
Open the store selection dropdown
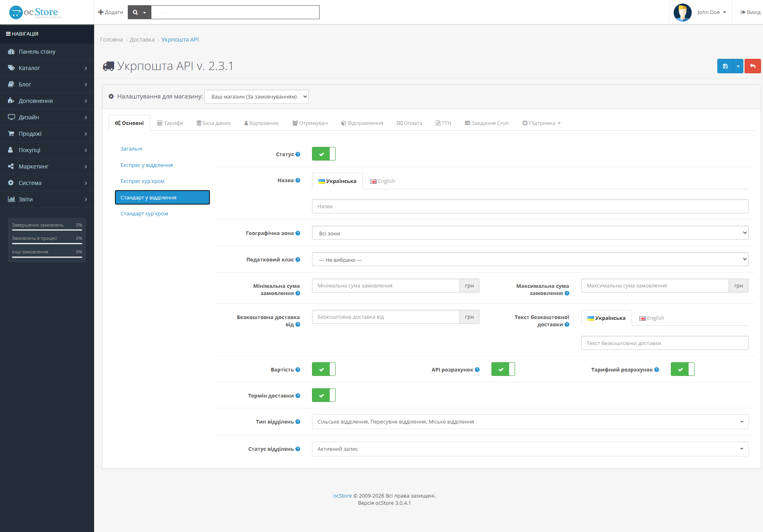(x=256, y=96)
